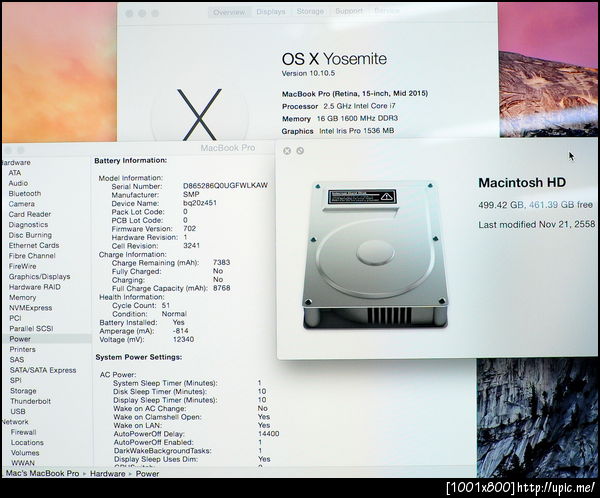
Task: Select Bluetooth in the sidebar
Action: (x=24, y=193)
